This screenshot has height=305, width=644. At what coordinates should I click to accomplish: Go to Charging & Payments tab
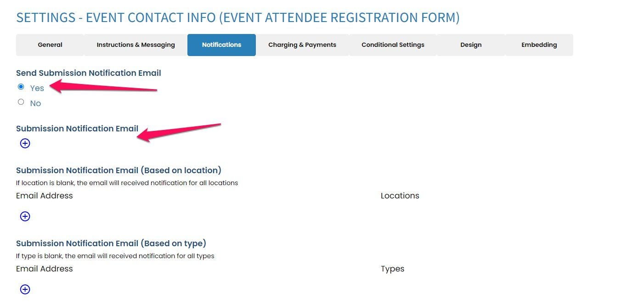pos(302,45)
